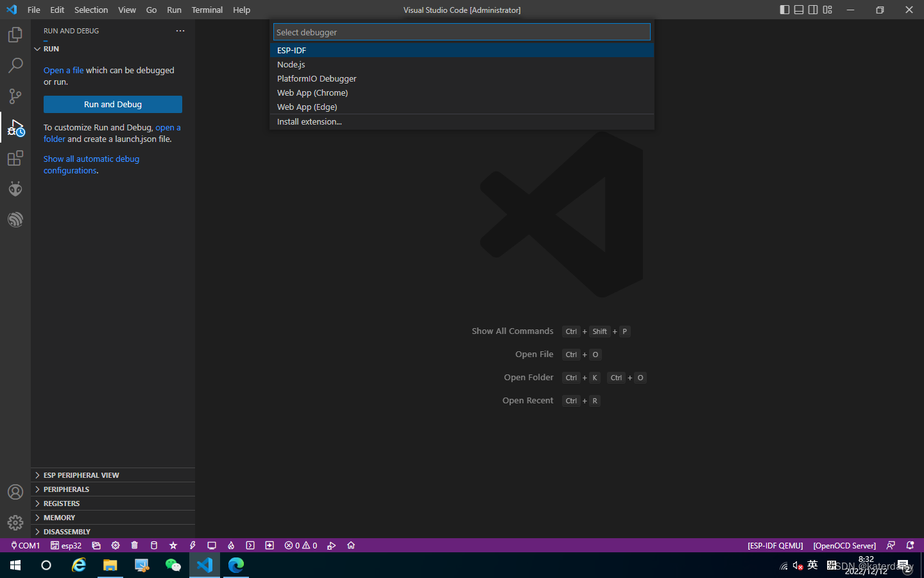Viewport: 924px width, 578px height.
Task: Click the notifications bell in status bar
Action: pyautogui.click(x=910, y=545)
